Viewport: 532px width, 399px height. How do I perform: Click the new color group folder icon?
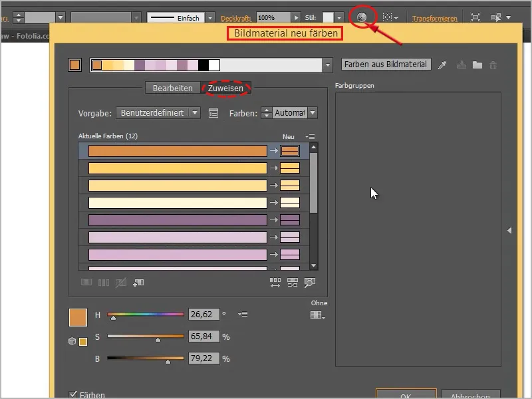477,65
